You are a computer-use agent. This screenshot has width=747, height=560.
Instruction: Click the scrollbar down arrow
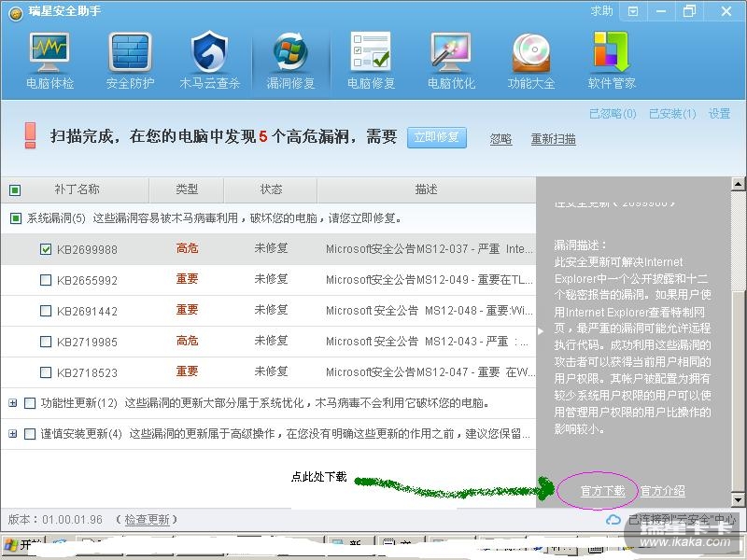(x=738, y=500)
